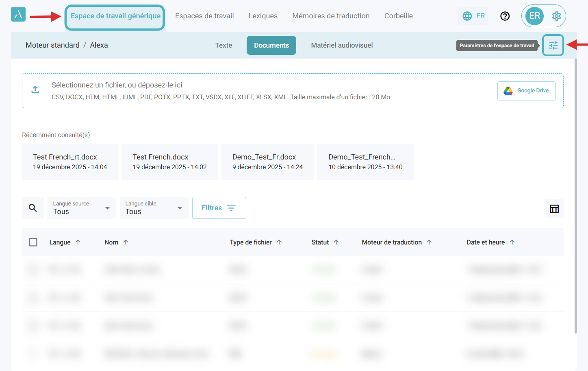The width and height of the screenshot is (588, 371).
Task: Open workspace settings sliders icon
Action: [x=553, y=45]
